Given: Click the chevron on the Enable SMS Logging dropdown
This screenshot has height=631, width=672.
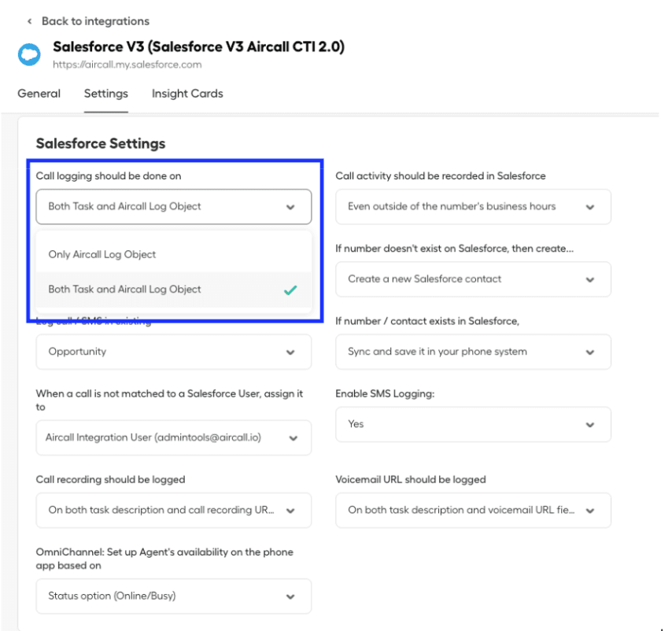Looking at the screenshot, I should pos(590,424).
